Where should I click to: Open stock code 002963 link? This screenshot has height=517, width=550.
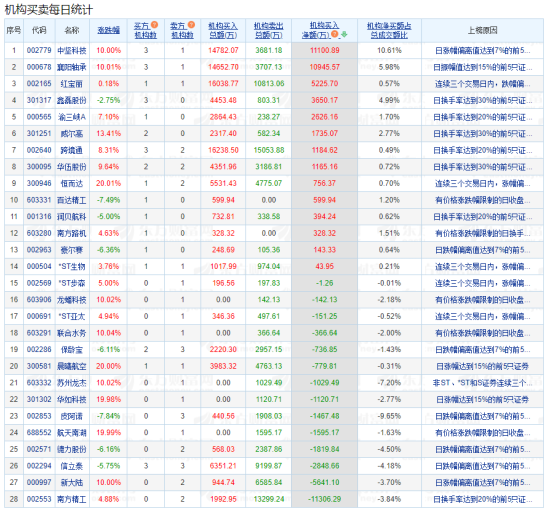pos(39,250)
